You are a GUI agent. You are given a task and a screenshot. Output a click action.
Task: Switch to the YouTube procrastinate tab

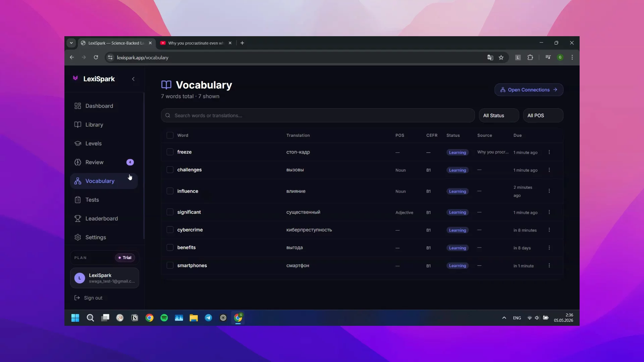coord(196,43)
